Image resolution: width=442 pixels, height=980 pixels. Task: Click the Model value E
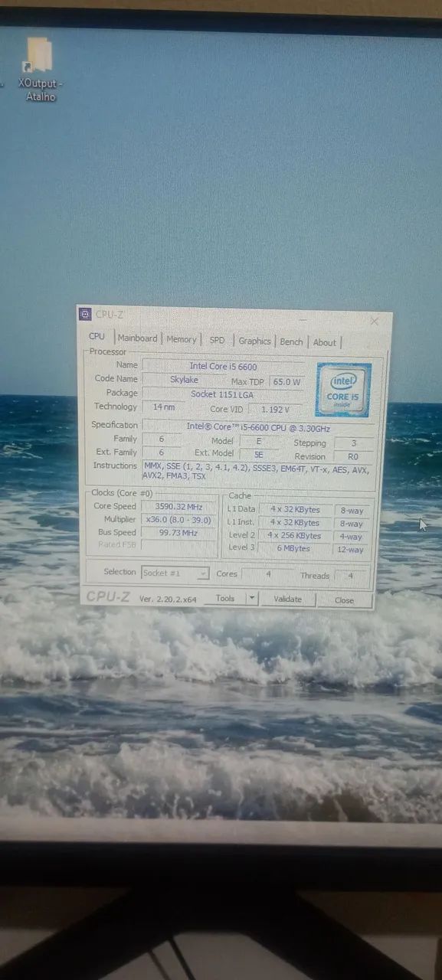click(x=259, y=441)
